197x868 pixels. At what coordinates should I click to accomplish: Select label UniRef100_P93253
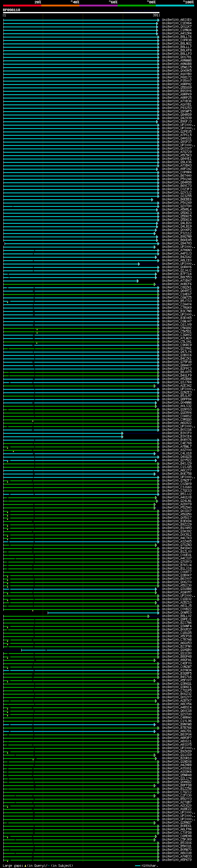pyautogui.click(x=177, y=108)
